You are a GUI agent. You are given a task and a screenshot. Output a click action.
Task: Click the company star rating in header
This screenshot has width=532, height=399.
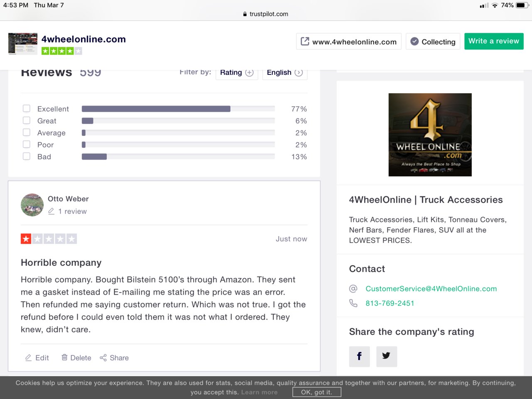62,51
